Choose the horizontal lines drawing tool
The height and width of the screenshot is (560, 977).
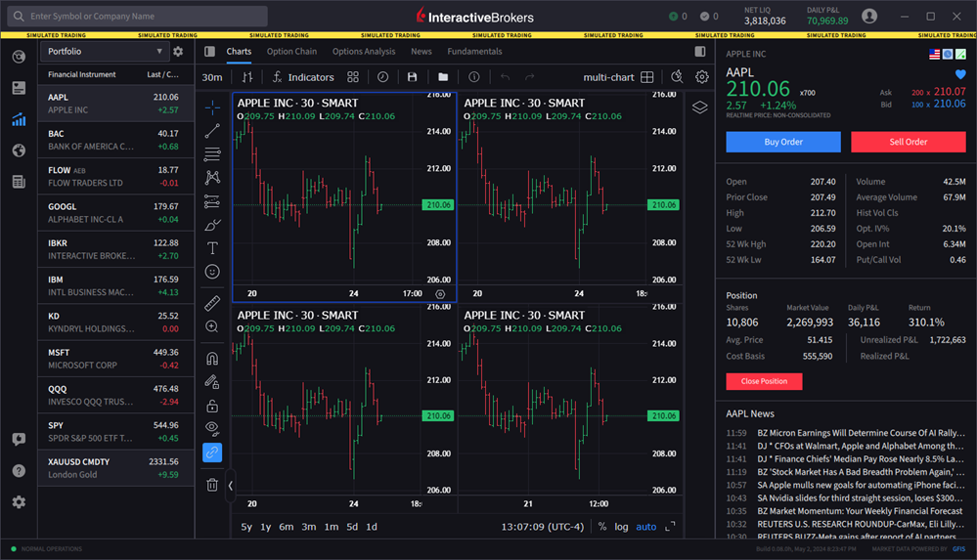(212, 154)
